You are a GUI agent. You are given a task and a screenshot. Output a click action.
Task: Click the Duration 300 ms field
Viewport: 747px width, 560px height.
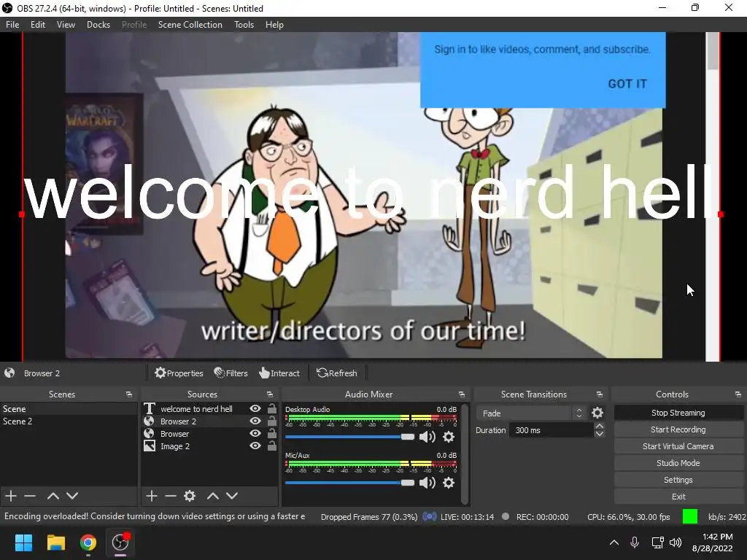point(551,430)
